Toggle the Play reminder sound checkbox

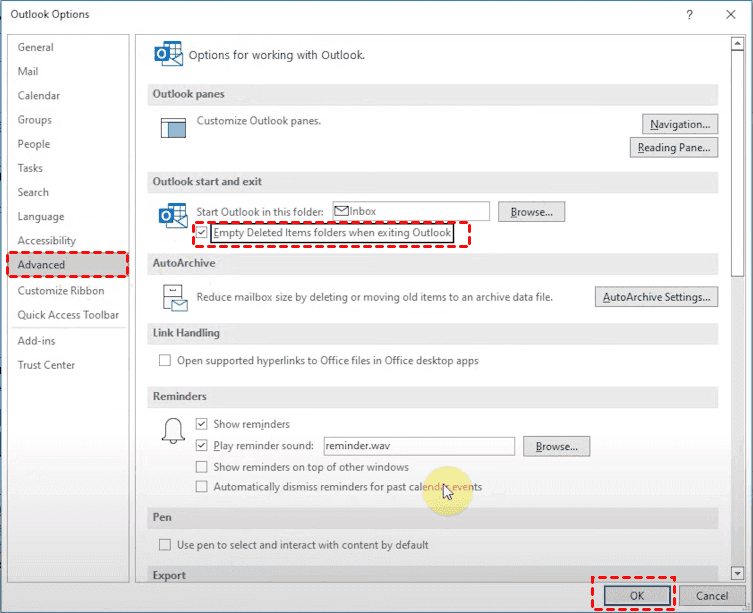coord(202,445)
